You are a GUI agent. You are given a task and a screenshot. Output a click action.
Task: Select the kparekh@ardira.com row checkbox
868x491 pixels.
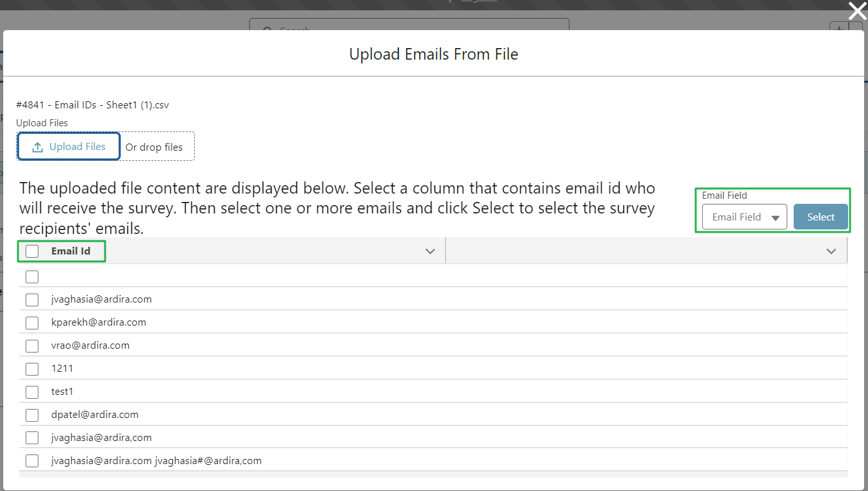32,322
